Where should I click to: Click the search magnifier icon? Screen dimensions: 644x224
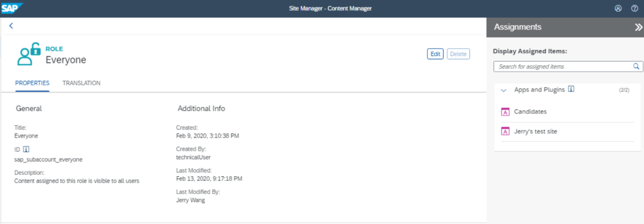click(x=636, y=67)
